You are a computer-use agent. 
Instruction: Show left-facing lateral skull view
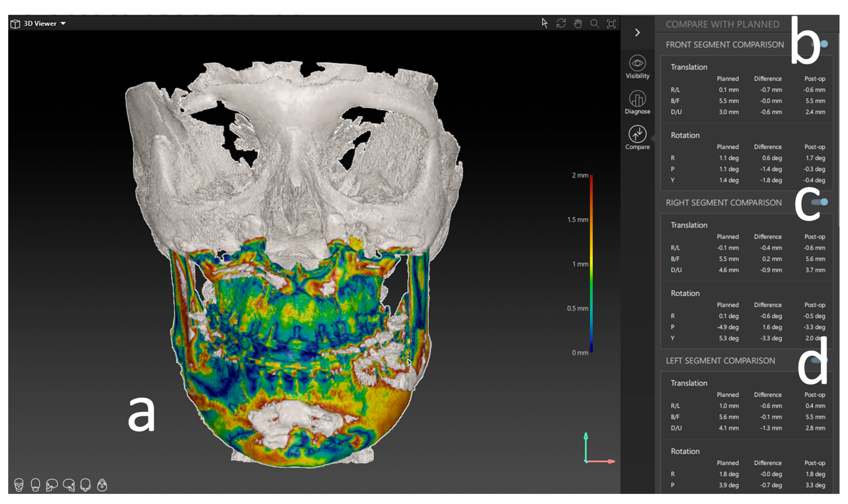pyautogui.click(x=52, y=485)
